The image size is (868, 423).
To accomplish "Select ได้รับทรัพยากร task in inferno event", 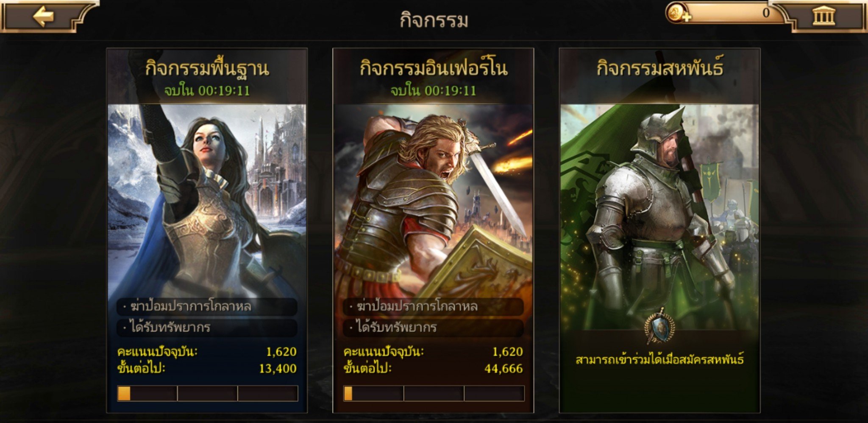I will 433,328.
